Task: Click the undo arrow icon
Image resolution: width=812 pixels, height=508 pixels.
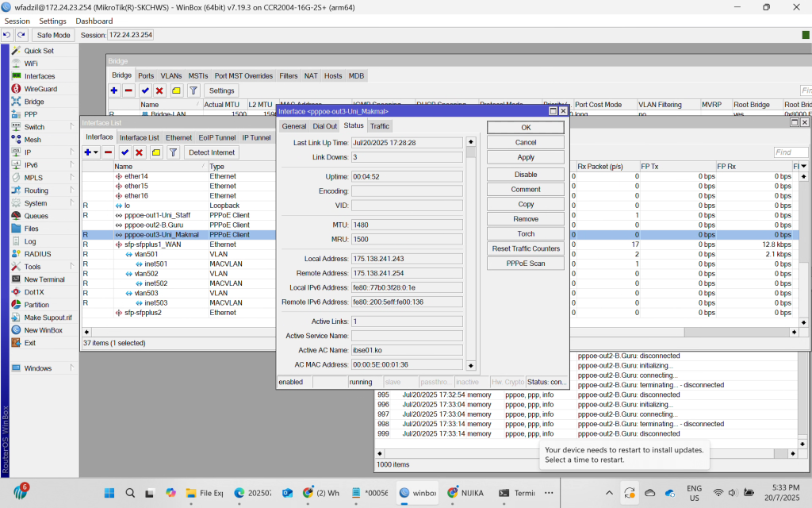Action: click(x=6, y=35)
